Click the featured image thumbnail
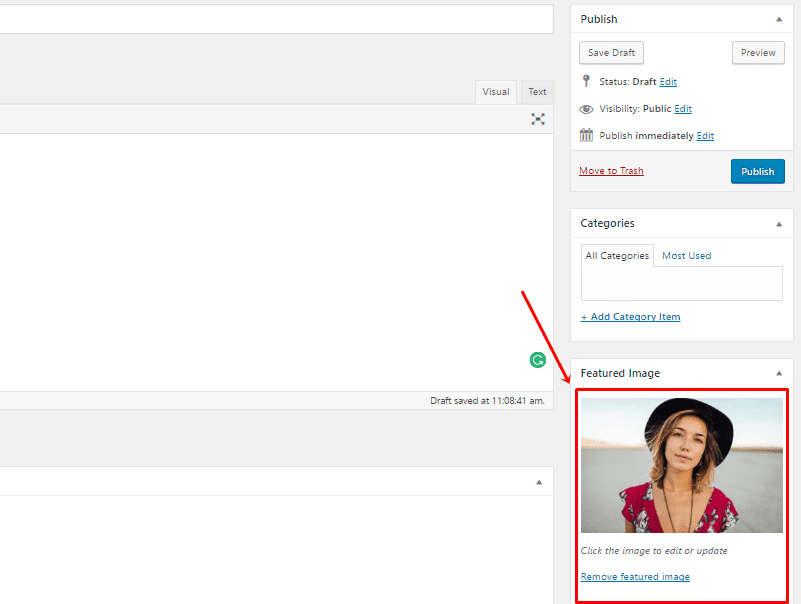 point(681,466)
